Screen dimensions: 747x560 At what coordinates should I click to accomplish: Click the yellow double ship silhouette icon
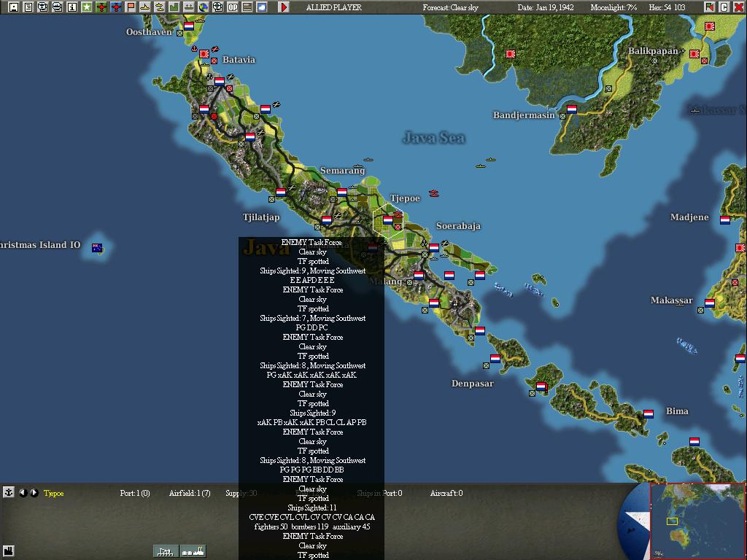pos(159,7)
